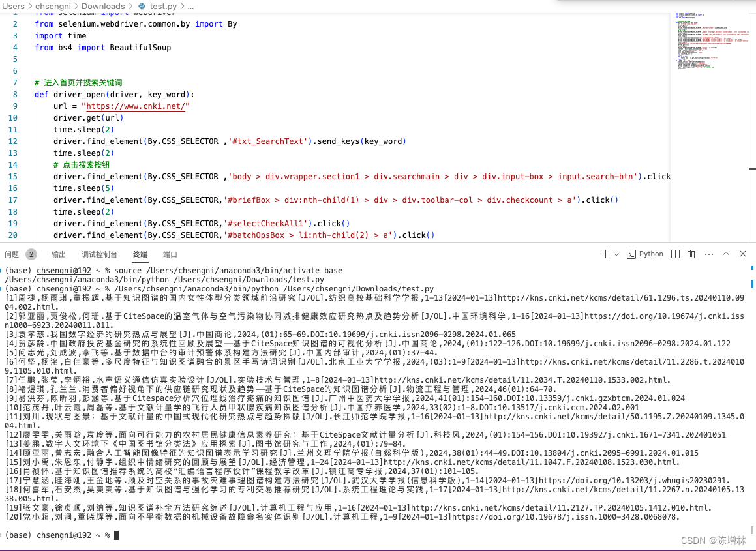Click 'from bs4 import BeautifulSoup' line
756x551 pixels.
click(x=102, y=47)
